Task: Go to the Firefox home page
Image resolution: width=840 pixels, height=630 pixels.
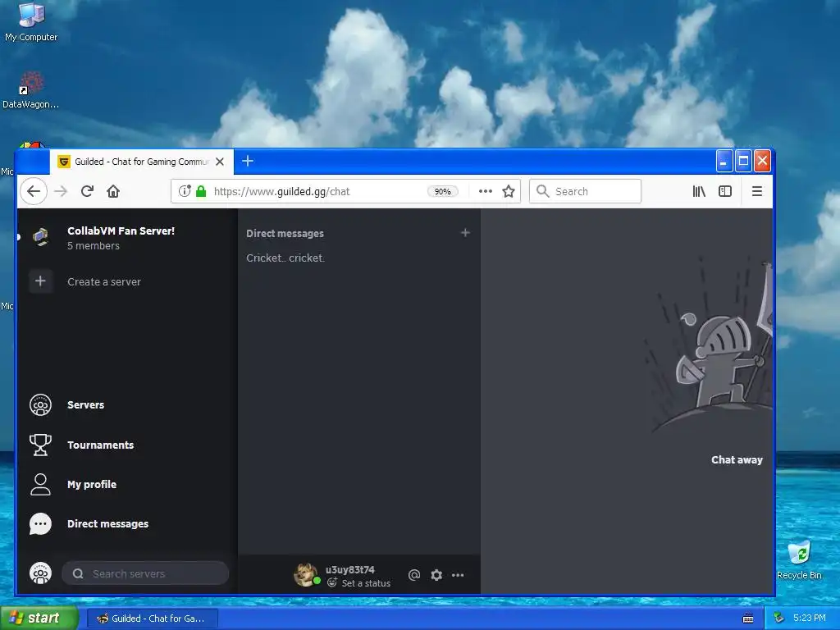Action: 113,191
